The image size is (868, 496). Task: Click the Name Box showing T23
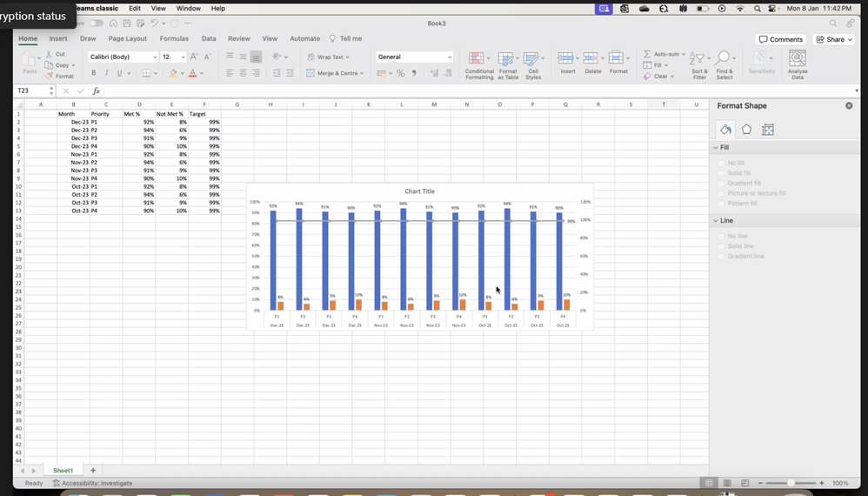coord(33,90)
